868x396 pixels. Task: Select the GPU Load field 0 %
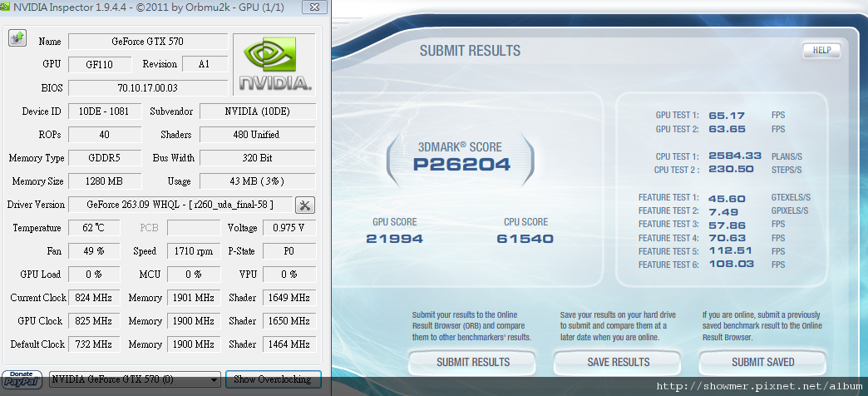tap(94, 275)
